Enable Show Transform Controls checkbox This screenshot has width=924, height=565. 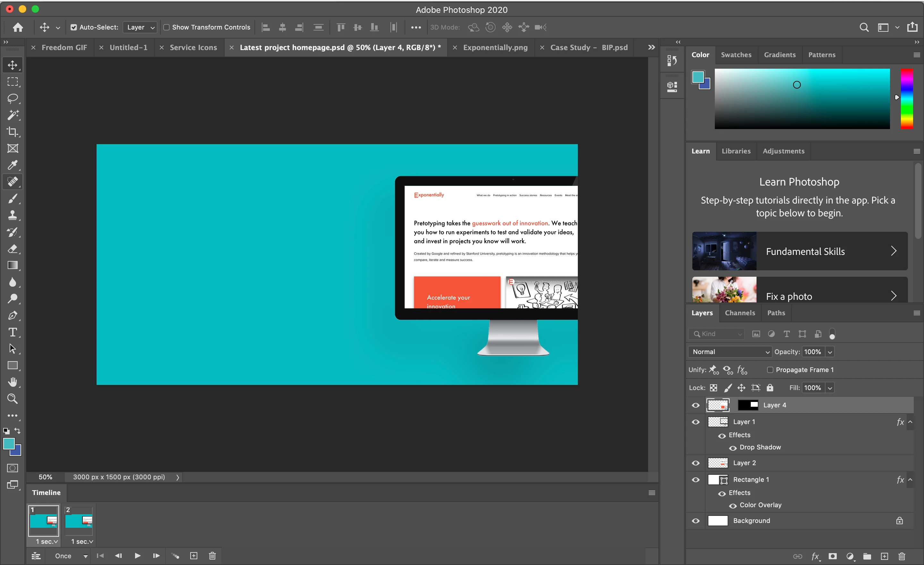point(167,27)
